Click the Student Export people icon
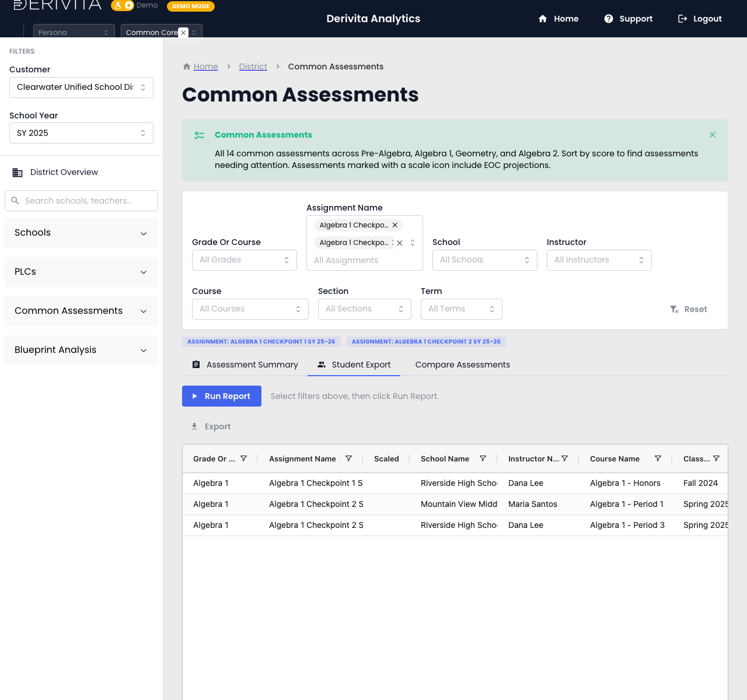Viewport: 747px width, 700px height. point(322,365)
